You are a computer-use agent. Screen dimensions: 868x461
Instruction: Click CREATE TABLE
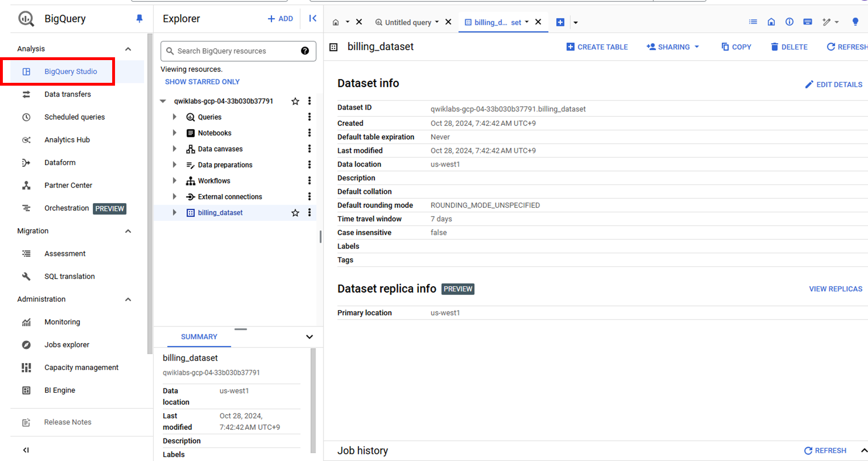[597, 47]
